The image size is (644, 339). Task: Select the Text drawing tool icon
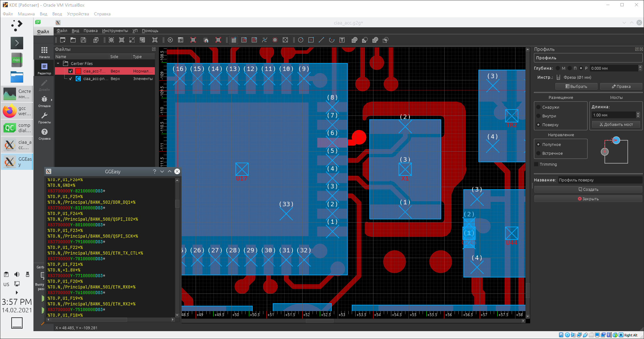point(342,40)
